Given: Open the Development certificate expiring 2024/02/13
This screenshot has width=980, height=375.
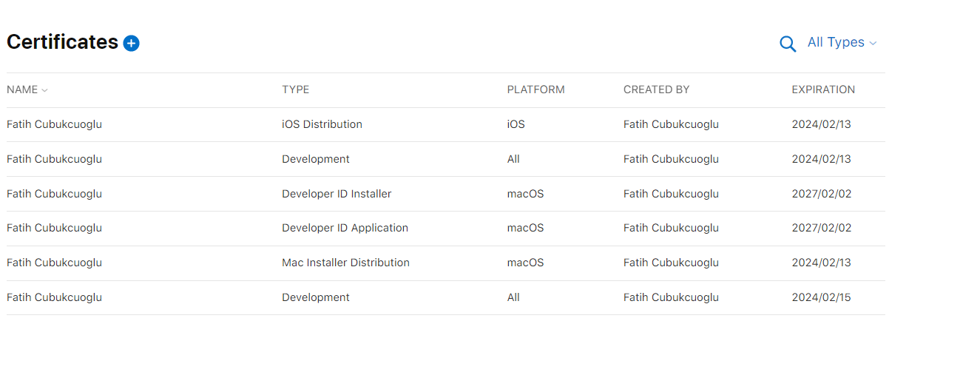Looking at the screenshot, I should [316, 159].
